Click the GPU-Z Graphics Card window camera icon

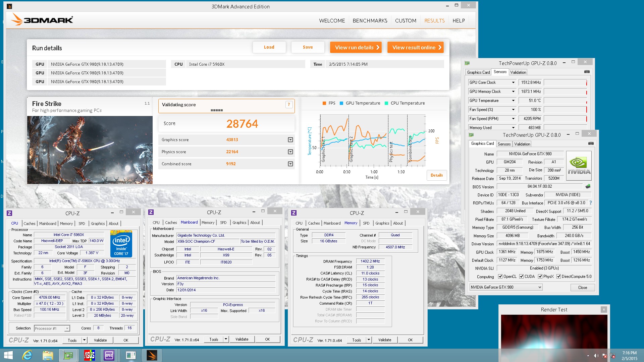[x=591, y=143]
